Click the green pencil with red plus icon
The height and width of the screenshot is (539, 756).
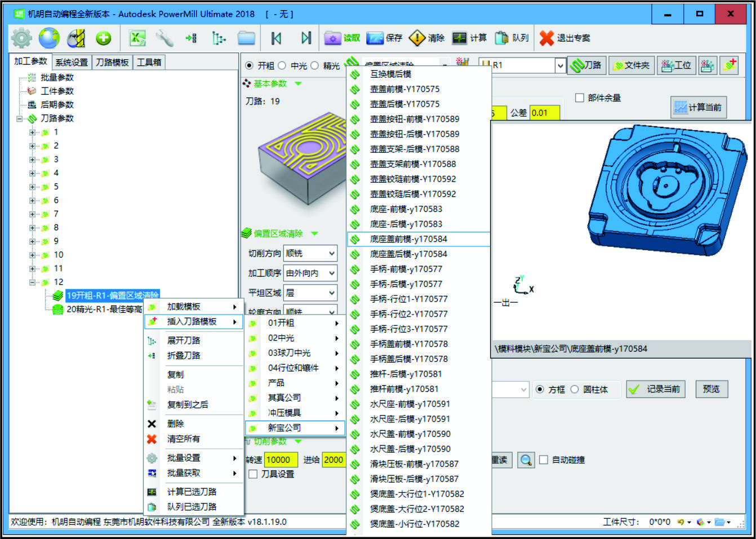click(730, 65)
